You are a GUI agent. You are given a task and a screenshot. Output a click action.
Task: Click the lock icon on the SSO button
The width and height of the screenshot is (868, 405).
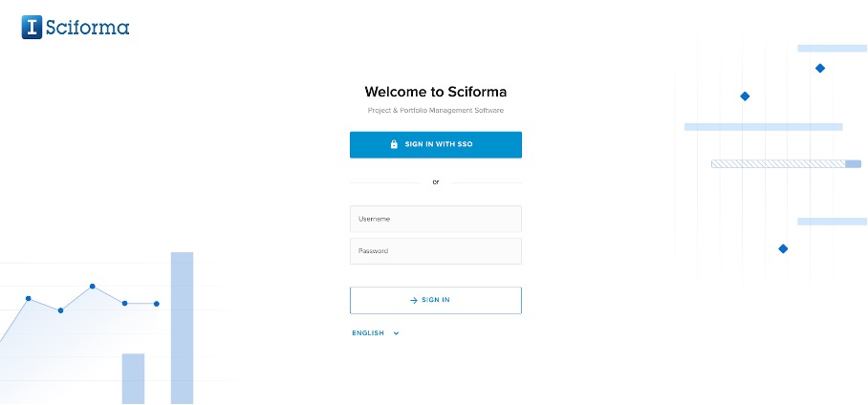tap(394, 145)
